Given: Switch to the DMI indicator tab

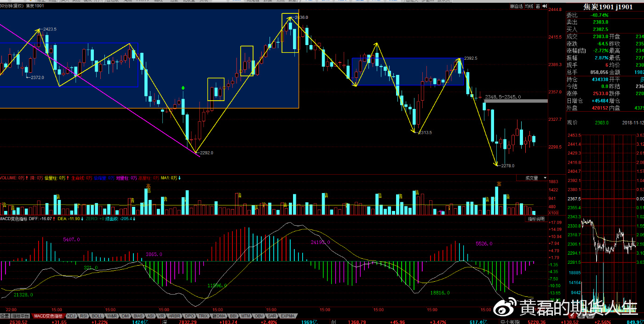Looking at the screenshot, I should [x=125, y=316].
